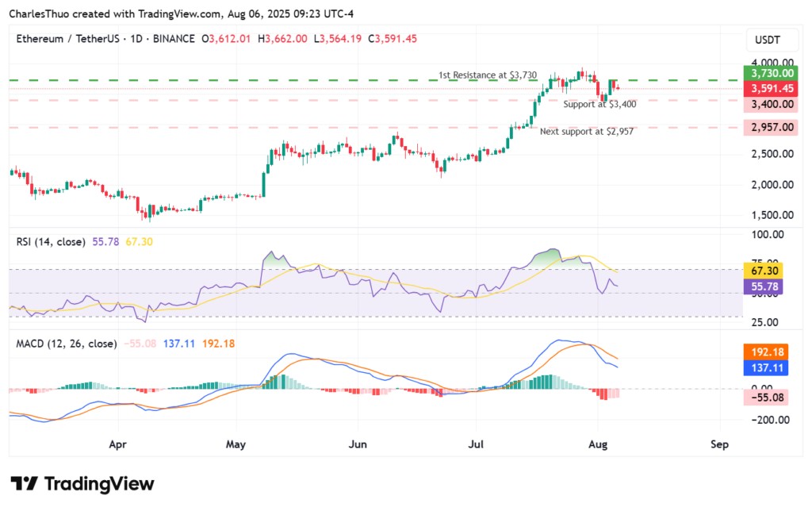Select the '1st Resistance at $3,730' annotation

click(488, 75)
